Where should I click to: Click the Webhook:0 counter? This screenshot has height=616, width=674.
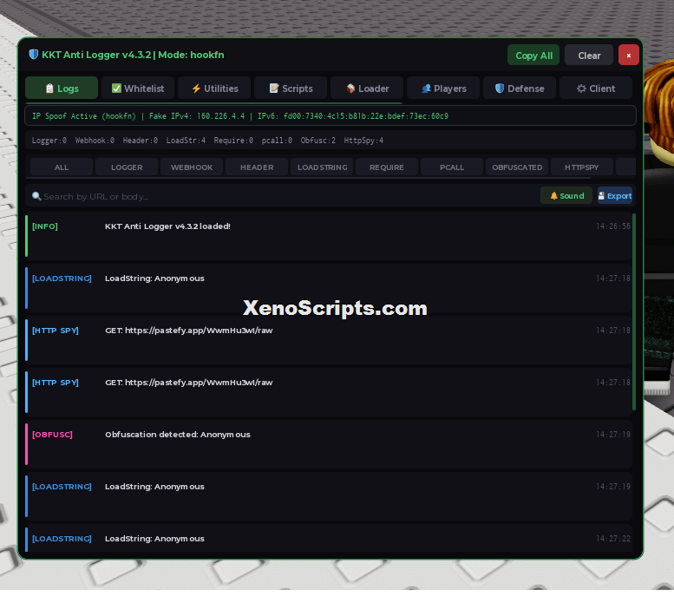tap(95, 141)
